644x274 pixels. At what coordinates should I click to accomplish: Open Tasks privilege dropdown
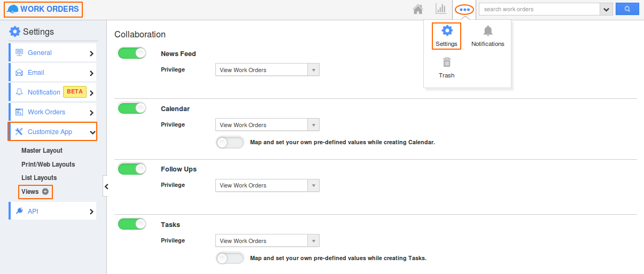[x=267, y=241]
